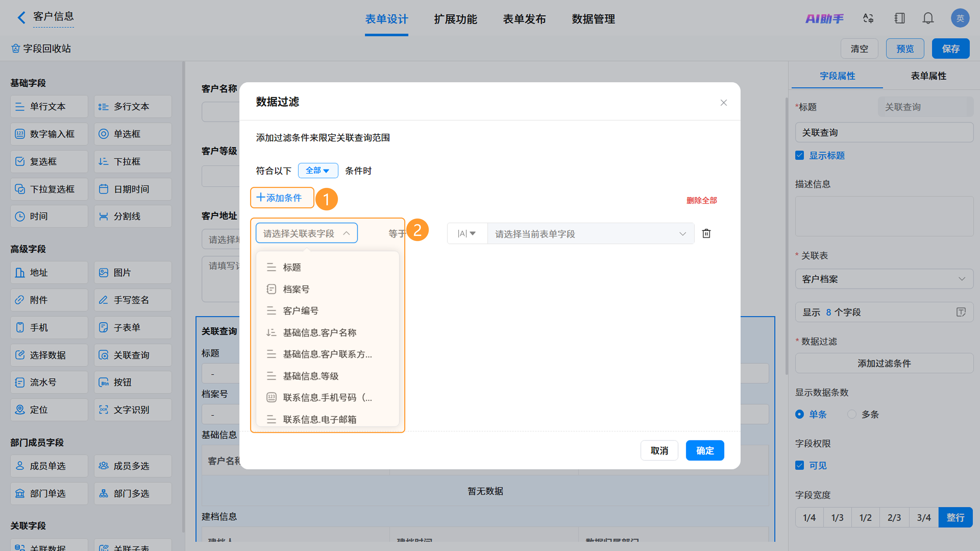The image size is (980, 551).
Task: Choose 基础信息.等级 from field list
Action: pos(327,376)
